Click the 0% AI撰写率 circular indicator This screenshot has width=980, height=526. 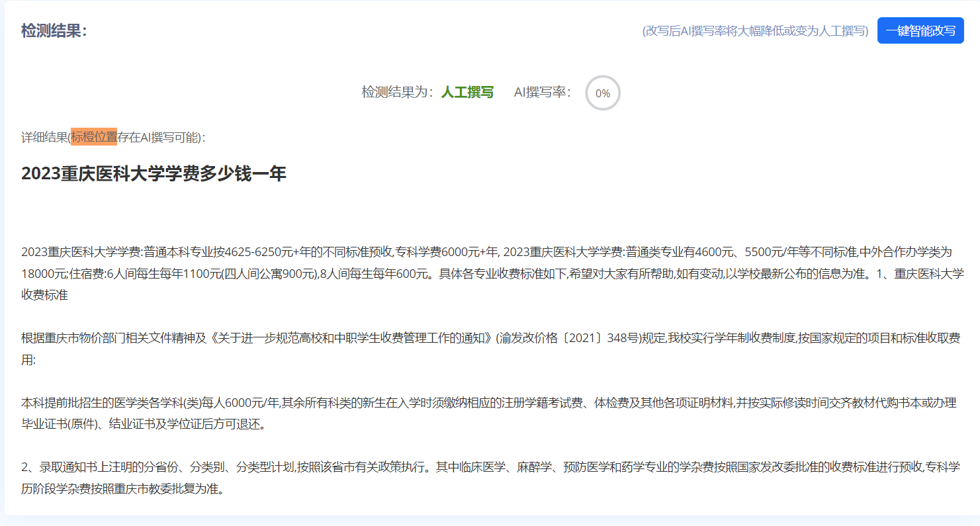coord(603,93)
